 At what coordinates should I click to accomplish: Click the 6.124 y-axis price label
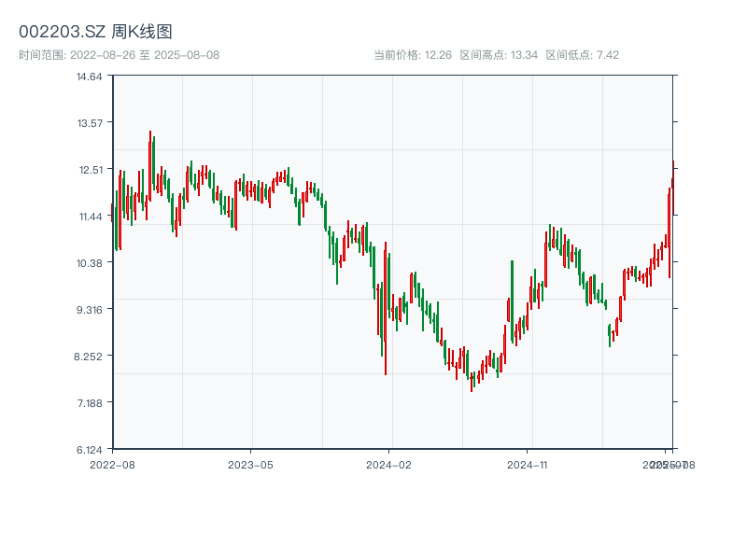coord(90,450)
